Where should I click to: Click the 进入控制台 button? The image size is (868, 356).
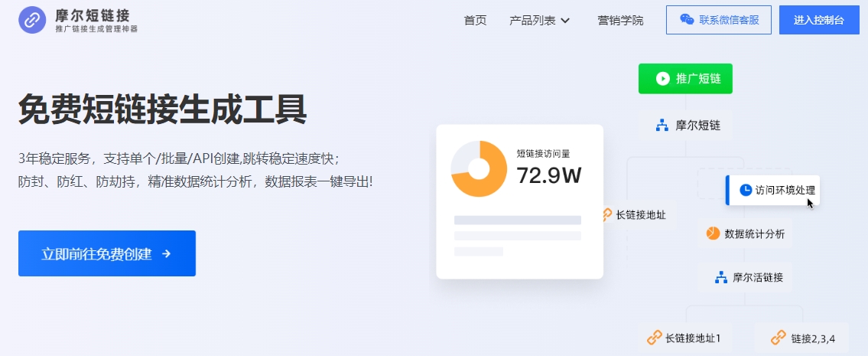coord(819,20)
